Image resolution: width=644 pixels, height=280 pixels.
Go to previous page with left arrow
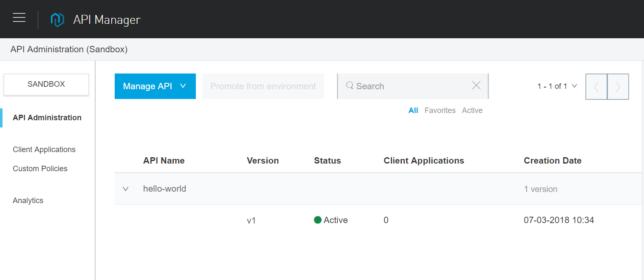click(596, 86)
